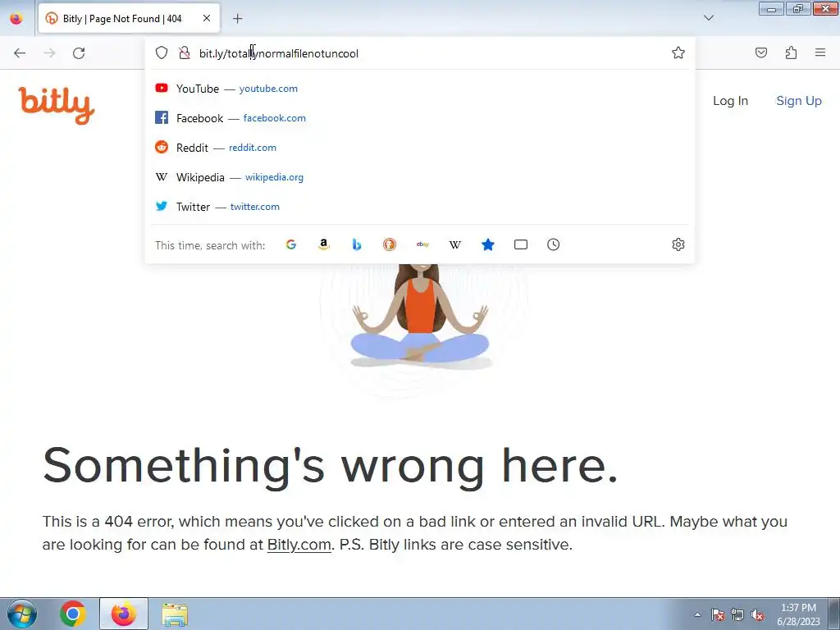The image size is (840, 630).
Task: Search with DuckDuckGo icon
Action: [390, 244]
